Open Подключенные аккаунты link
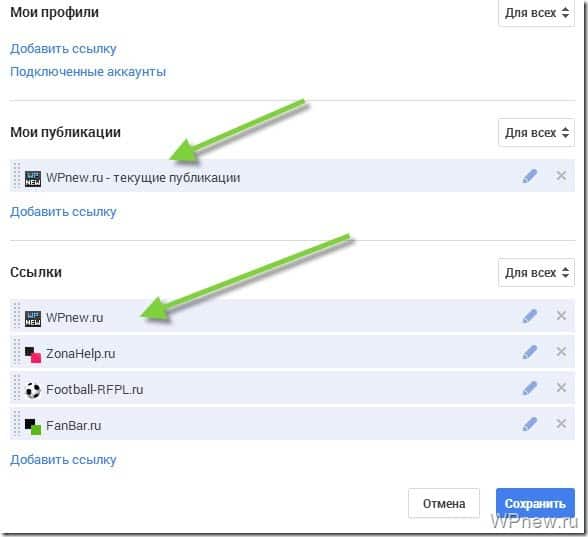This screenshot has height=537, width=588. point(88,72)
